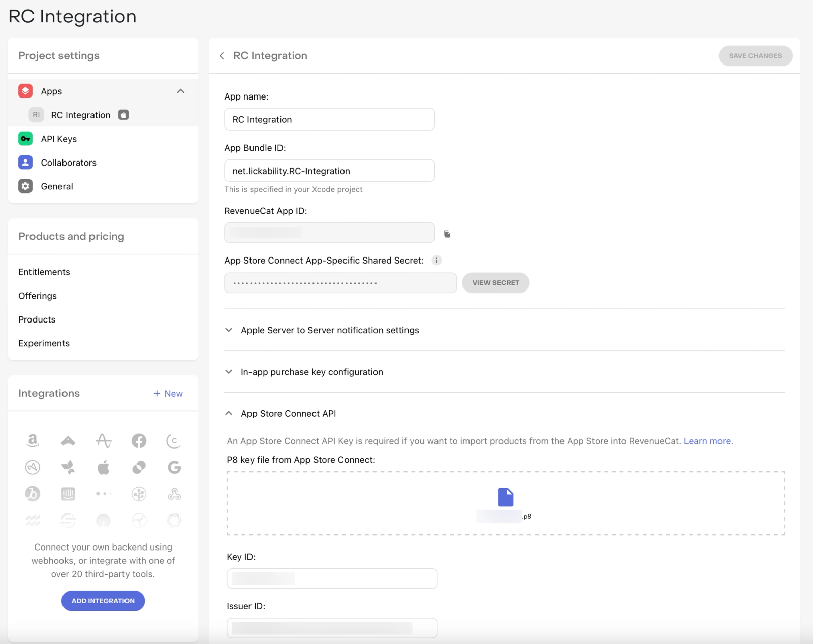The height and width of the screenshot is (644, 813).
Task: Click the View Secret button
Action: pos(495,283)
